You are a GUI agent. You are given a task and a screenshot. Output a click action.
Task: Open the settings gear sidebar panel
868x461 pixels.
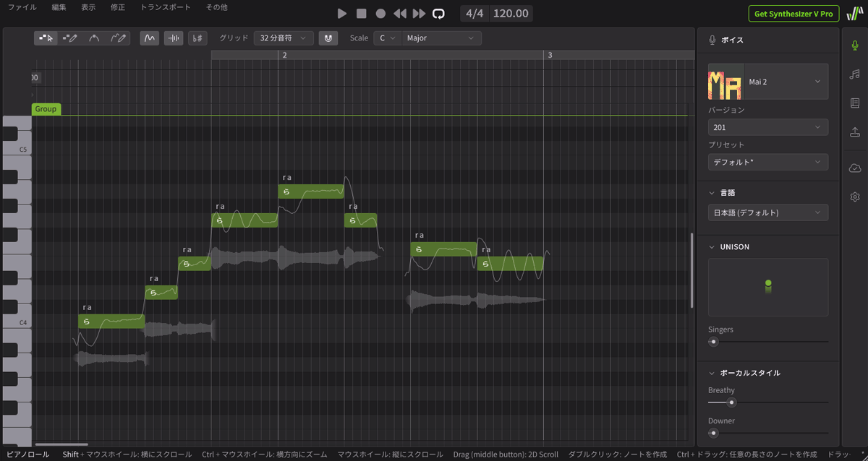click(x=854, y=197)
